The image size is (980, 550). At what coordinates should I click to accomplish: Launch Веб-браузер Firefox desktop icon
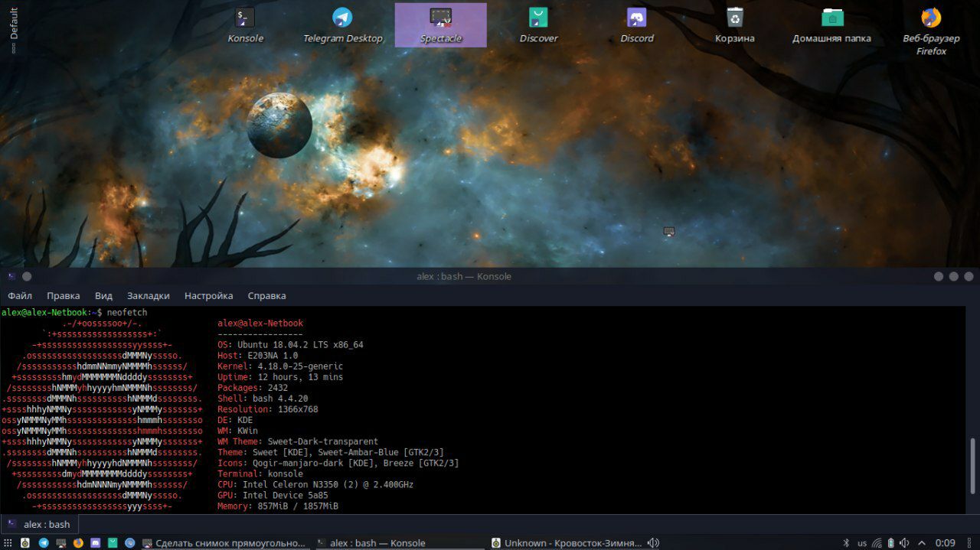pos(930,31)
